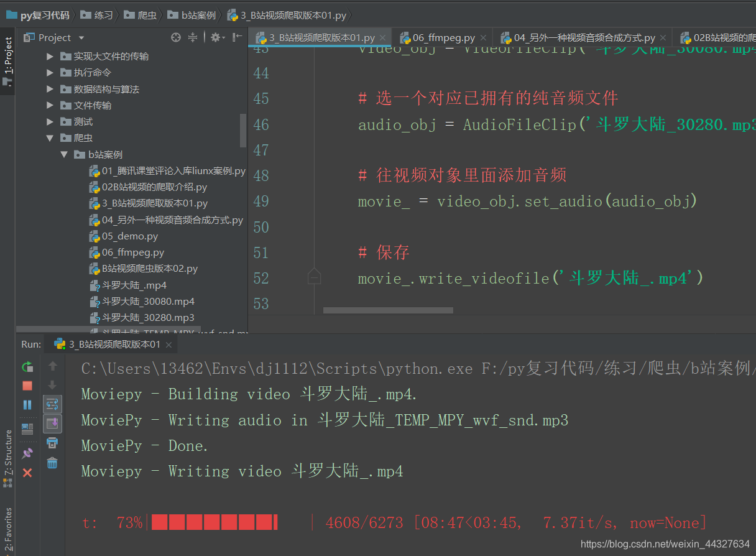756x556 pixels.
Task: Stop the running process with the red square
Action: pyautogui.click(x=27, y=386)
